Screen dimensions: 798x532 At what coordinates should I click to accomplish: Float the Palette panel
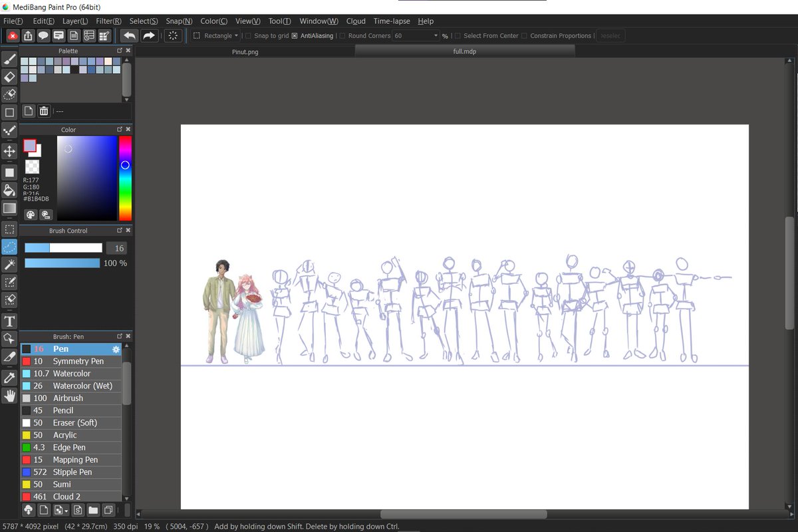tap(120, 51)
